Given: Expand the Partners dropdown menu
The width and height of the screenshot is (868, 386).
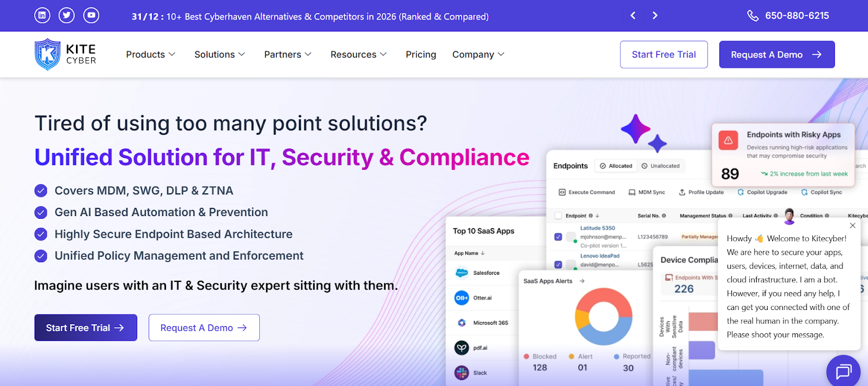Looking at the screenshot, I should [288, 54].
